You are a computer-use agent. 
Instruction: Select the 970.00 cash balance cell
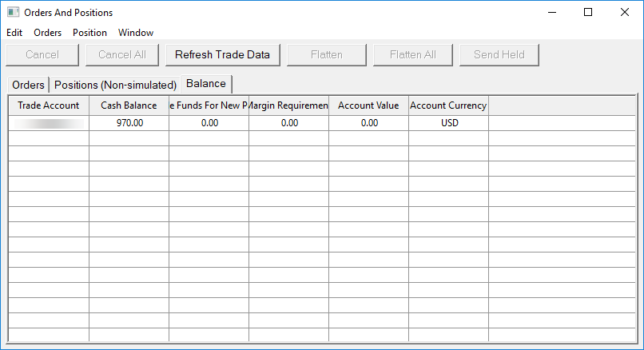coord(129,123)
